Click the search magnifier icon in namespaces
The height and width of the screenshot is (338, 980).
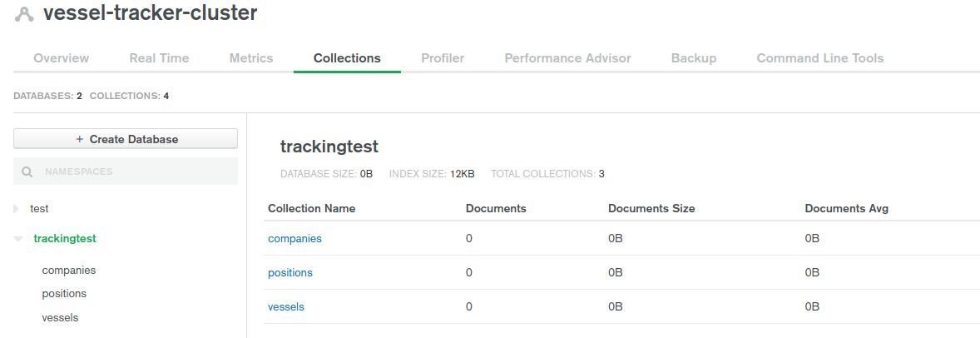27,171
